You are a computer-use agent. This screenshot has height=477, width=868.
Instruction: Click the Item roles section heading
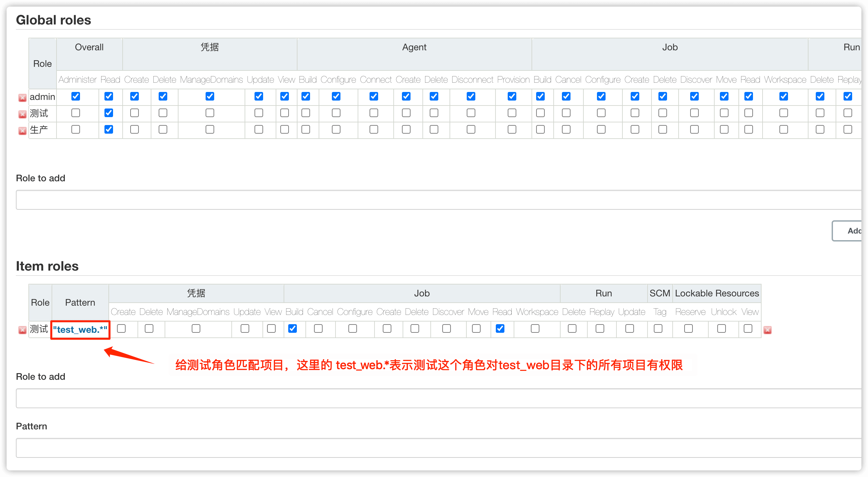(x=47, y=266)
